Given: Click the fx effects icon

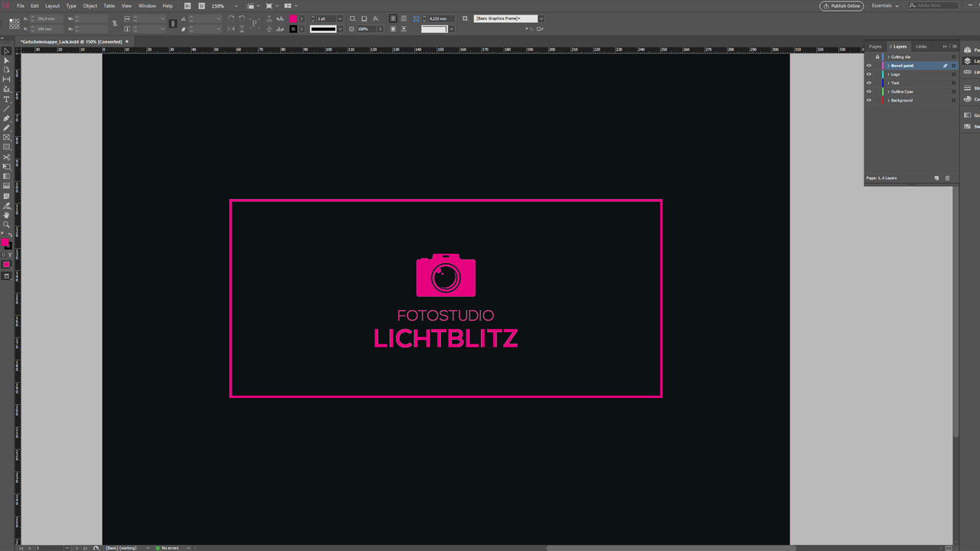Looking at the screenshot, I should 376,18.
